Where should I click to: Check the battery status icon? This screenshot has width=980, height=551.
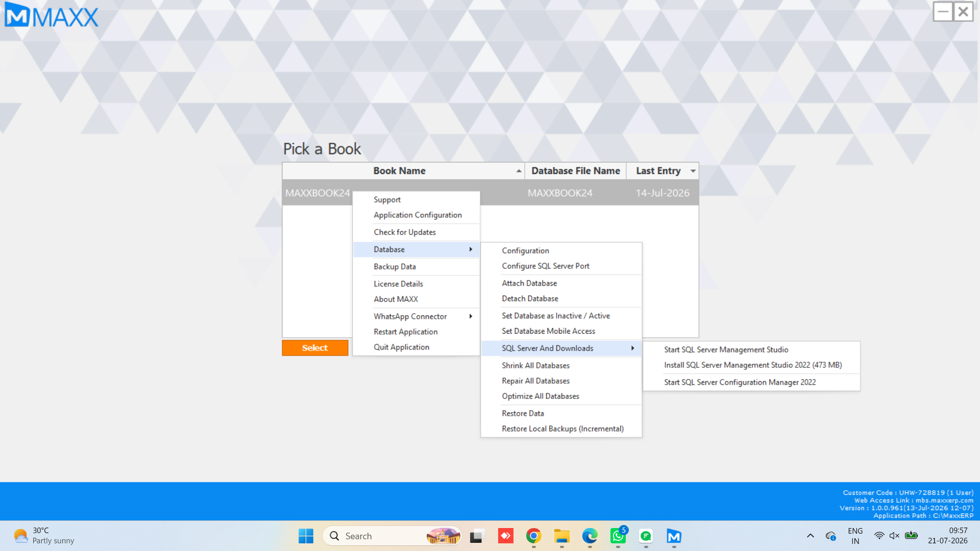[x=911, y=536]
